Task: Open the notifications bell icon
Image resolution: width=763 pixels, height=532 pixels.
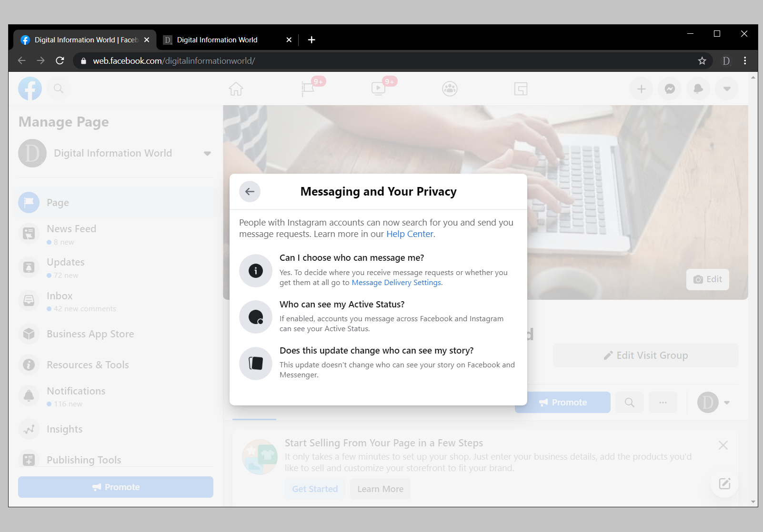Action: click(698, 89)
